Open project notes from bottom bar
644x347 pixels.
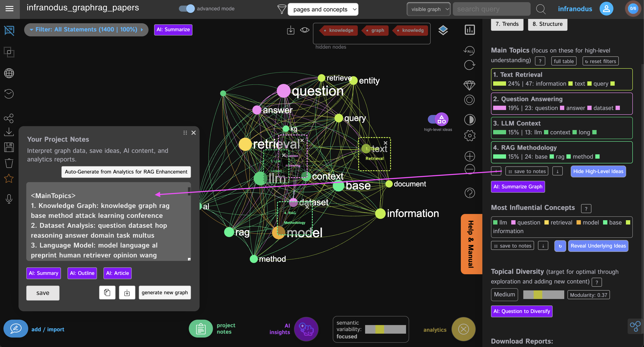tap(201, 328)
